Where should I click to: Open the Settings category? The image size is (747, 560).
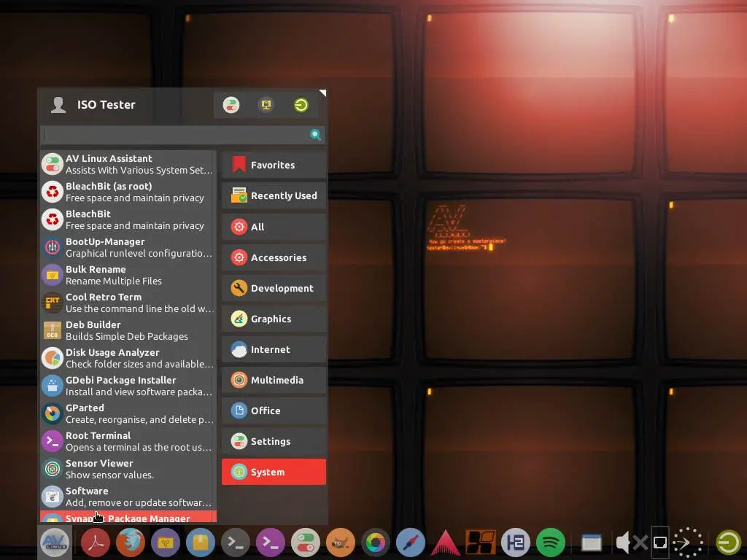pos(274,441)
